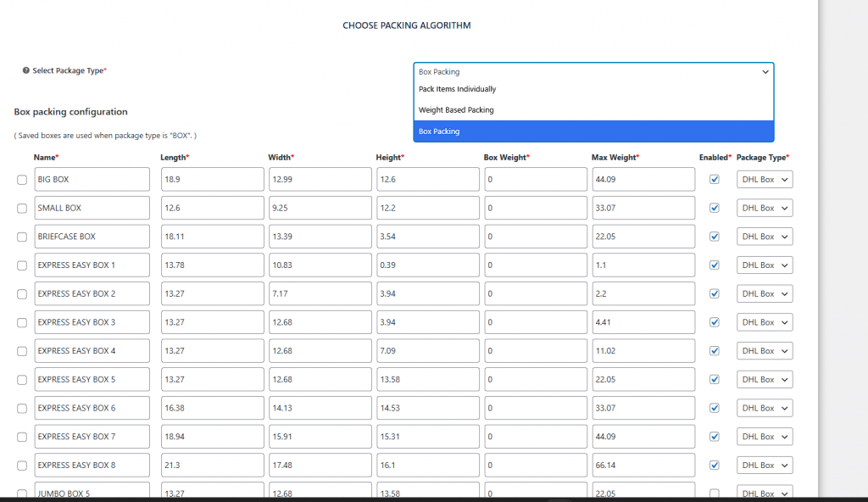Click Box Weight field of EXPRESS EASY BOX 1
868x502 pixels.
pyautogui.click(x=535, y=265)
